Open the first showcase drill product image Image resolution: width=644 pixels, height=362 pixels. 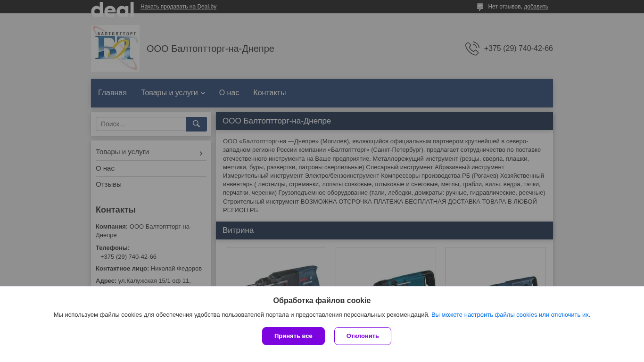[x=276, y=267]
